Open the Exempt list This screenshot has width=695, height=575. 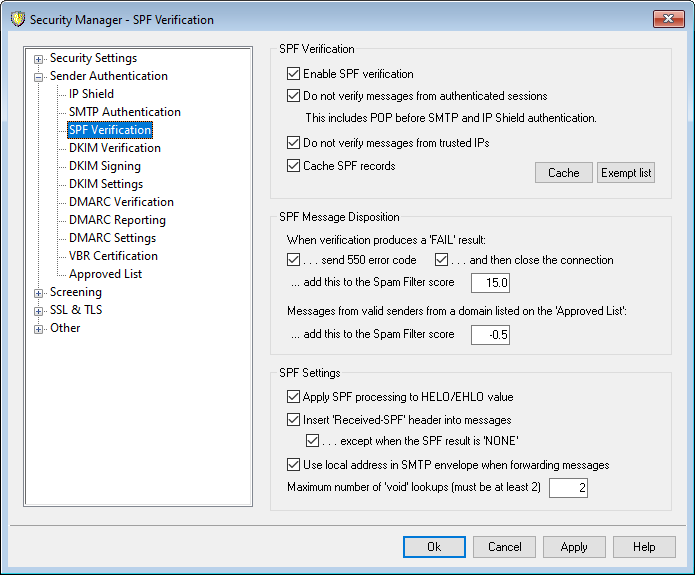(626, 173)
